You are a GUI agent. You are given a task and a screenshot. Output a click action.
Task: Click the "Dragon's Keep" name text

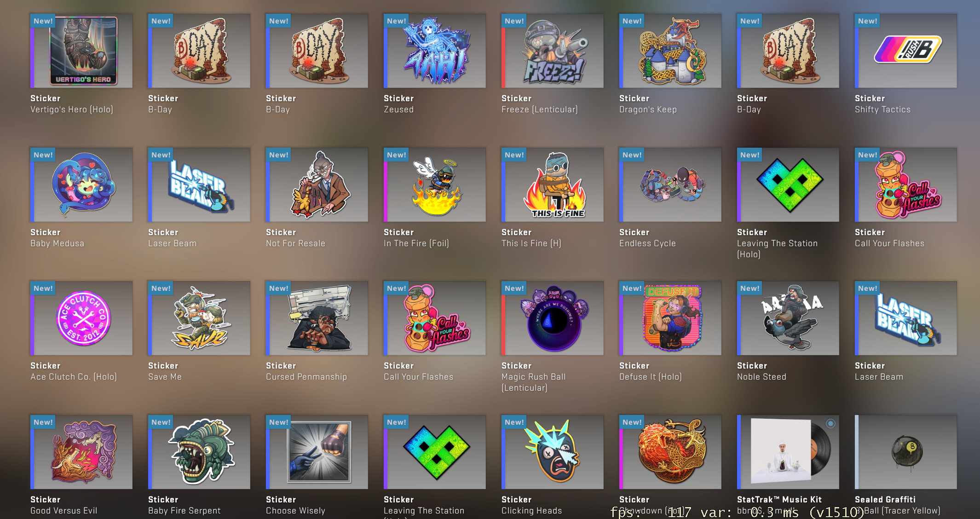(648, 110)
